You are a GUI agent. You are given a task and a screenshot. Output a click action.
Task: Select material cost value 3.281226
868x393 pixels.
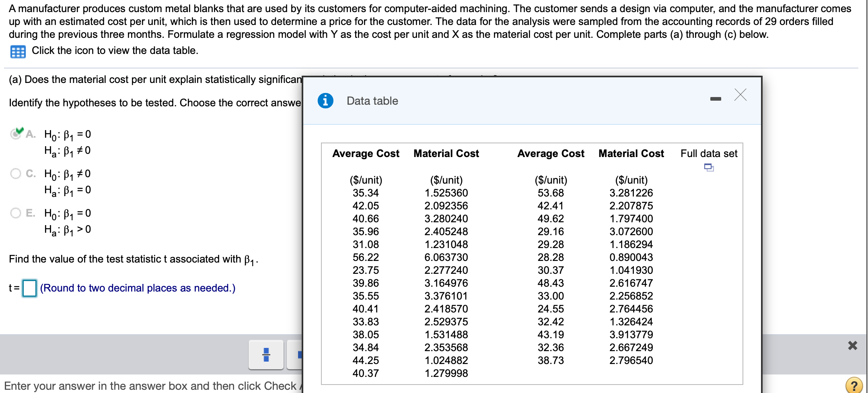(x=631, y=193)
